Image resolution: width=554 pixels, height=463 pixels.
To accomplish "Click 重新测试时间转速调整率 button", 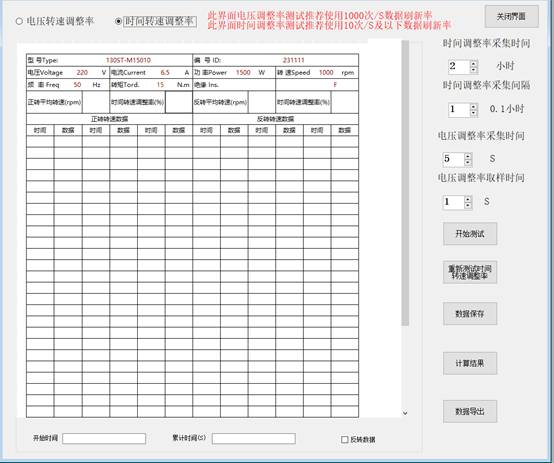I will coord(470,272).
